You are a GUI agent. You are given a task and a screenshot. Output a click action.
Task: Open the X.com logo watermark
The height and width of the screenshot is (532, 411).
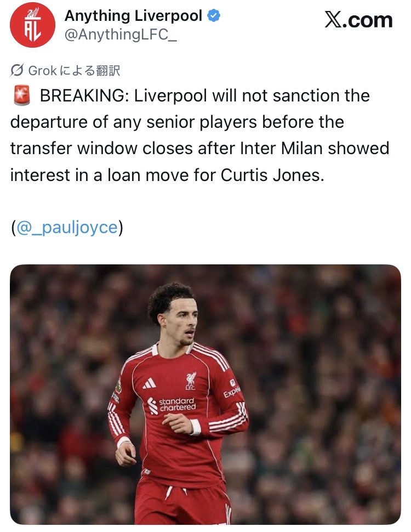click(x=358, y=20)
